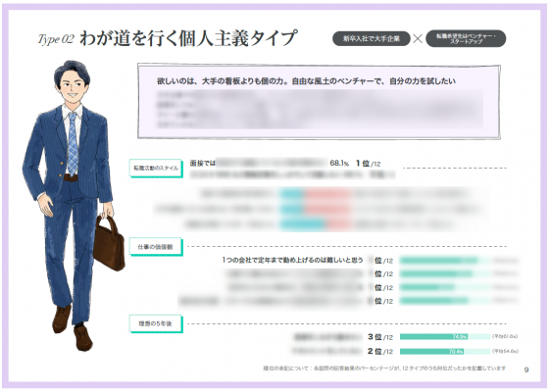Screen dimensions: 550x392
Task: Click the わが道を行く個人主義タイプ title
Action: 188,38
